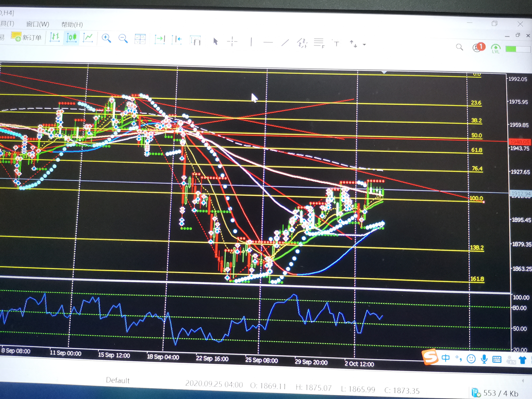Open the 帮助(H) menu
The width and height of the screenshot is (532, 399).
click(72, 24)
